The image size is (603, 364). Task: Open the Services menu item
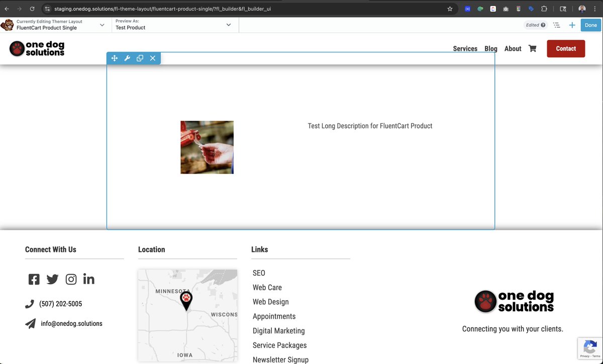tap(465, 49)
